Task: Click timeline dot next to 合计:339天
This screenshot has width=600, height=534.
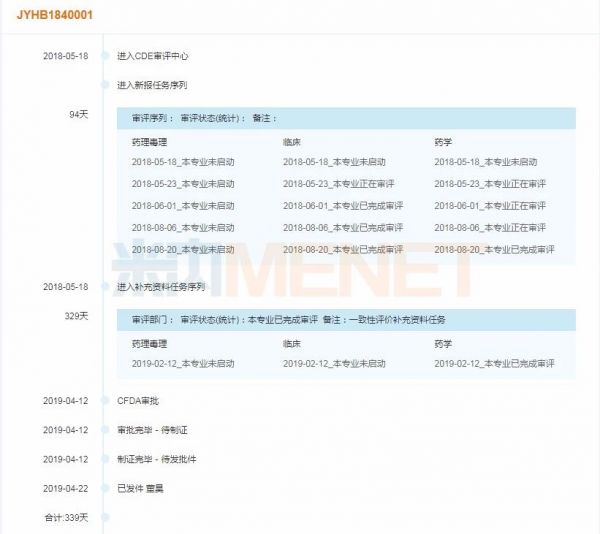Action: (x=104, y=517)
